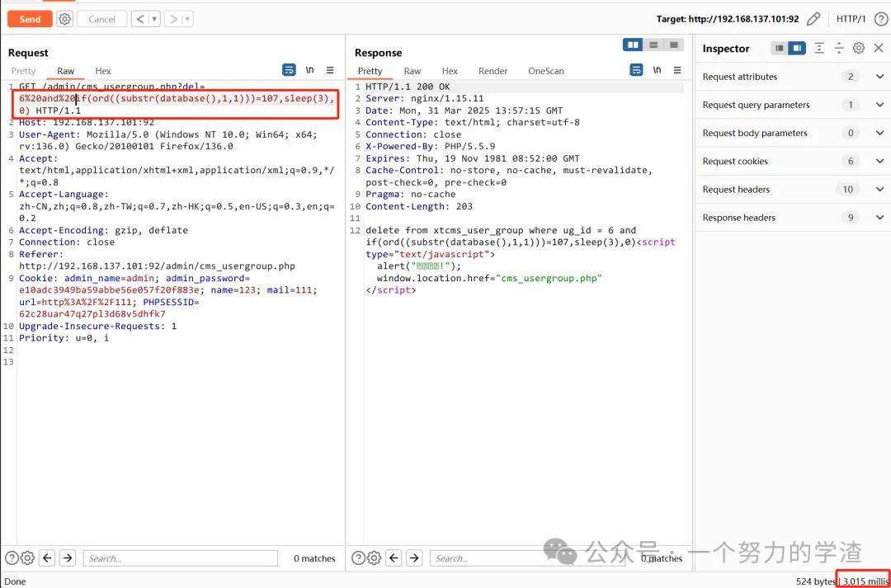The width and height of the screenshot is (891, 588).
Task: Click Inspector expand all sections icon
Action: [x=819, y=49]
